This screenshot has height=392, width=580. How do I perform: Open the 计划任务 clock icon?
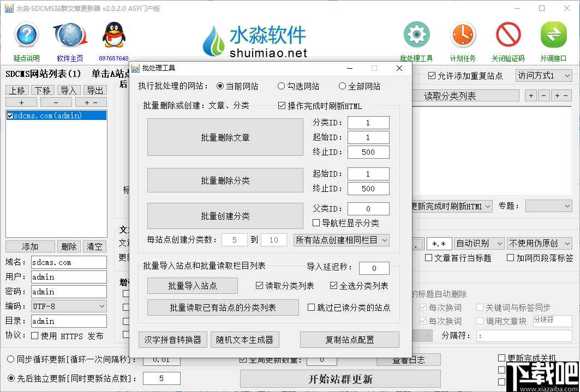coord(463,34)
